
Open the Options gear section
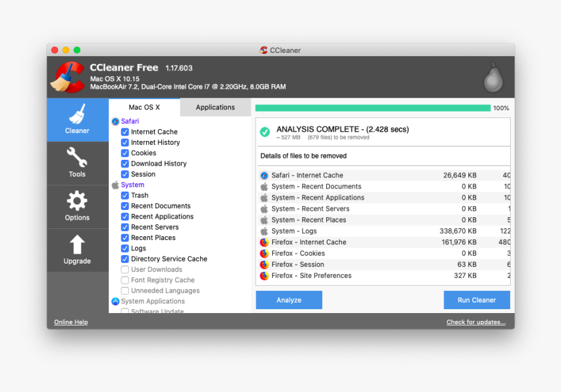pyautogui.click(x=77, y=207)
